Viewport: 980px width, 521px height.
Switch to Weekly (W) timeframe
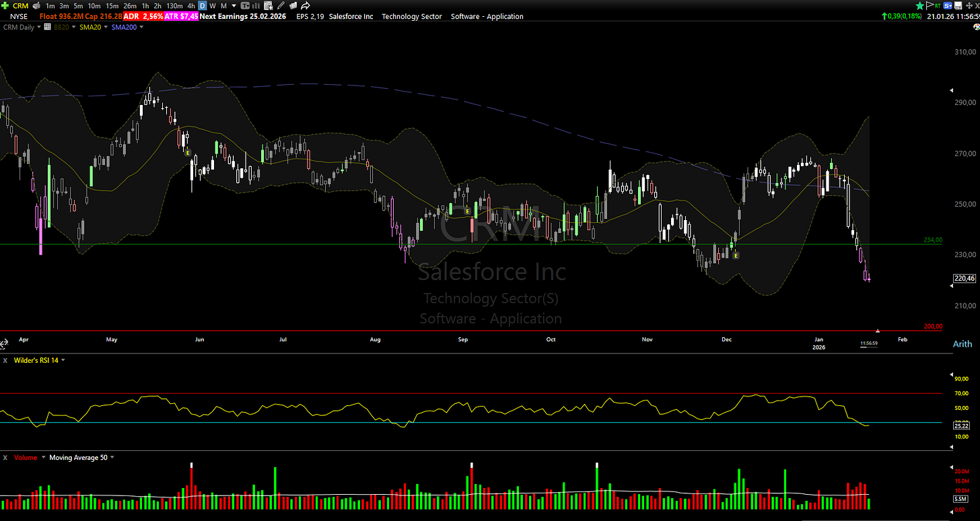(x=213, y=5)
